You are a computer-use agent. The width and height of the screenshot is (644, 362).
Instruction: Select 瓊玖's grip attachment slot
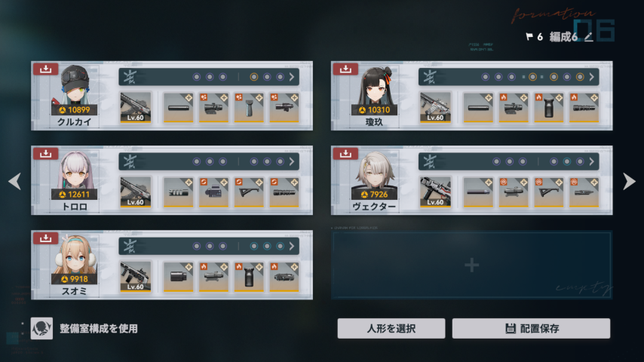[x=549, y=107]
